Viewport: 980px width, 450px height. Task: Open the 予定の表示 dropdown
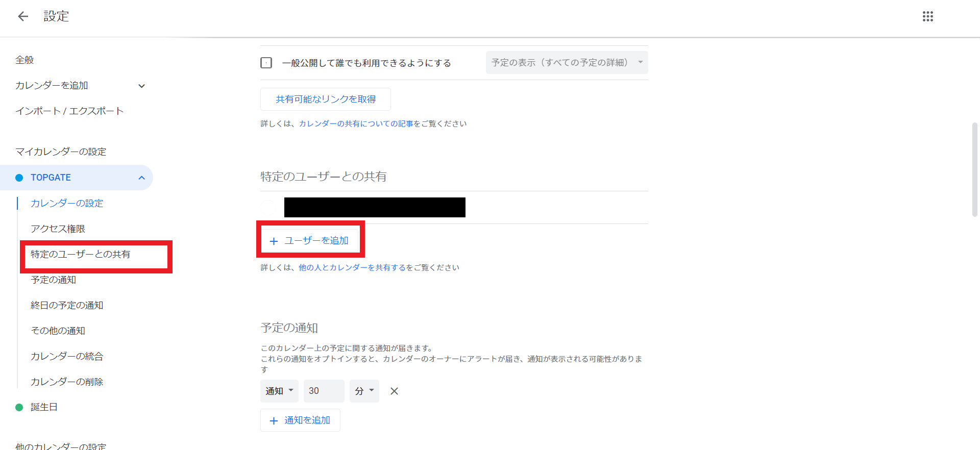(x=567, y=62)
